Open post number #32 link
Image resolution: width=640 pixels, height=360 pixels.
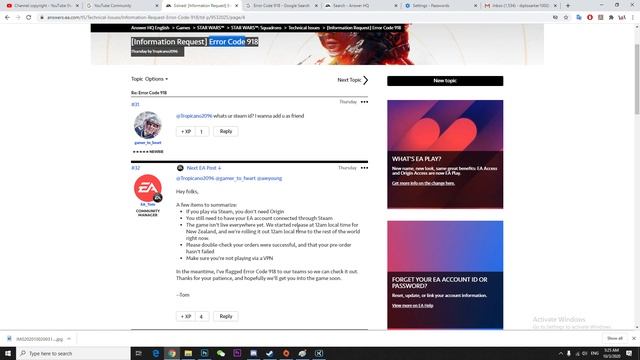click(136, 168)
